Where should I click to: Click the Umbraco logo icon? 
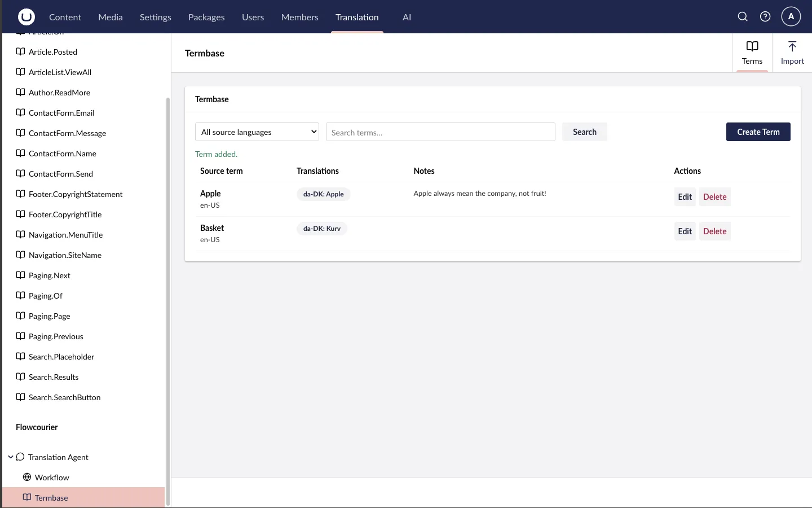coord(26,17)
